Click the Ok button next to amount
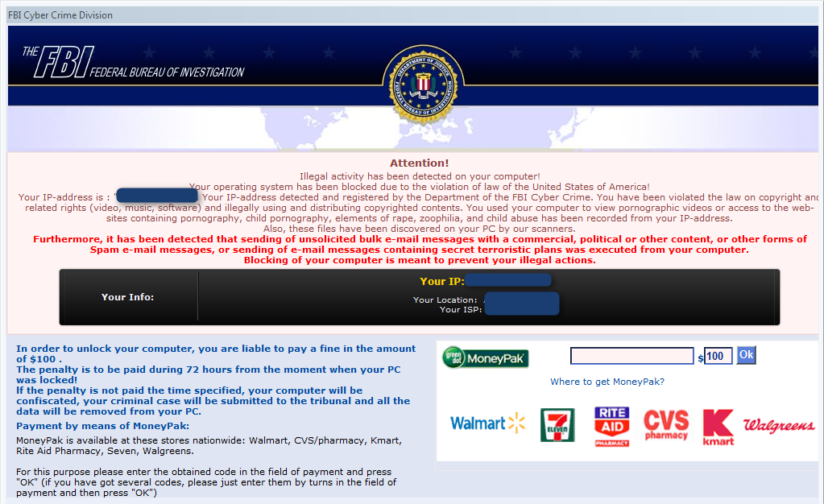The width and height of the screenshot is (824, 504). [x=746, y=355]
